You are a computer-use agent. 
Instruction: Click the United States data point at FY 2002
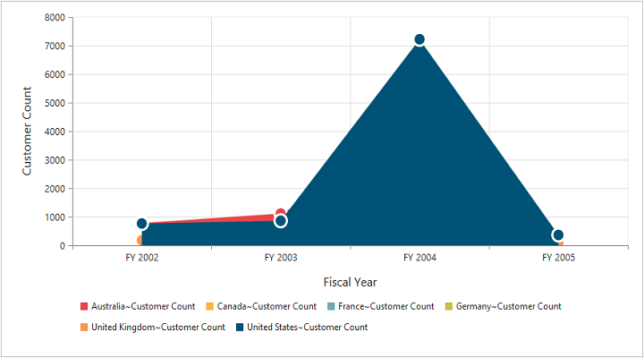click(142, 224)
